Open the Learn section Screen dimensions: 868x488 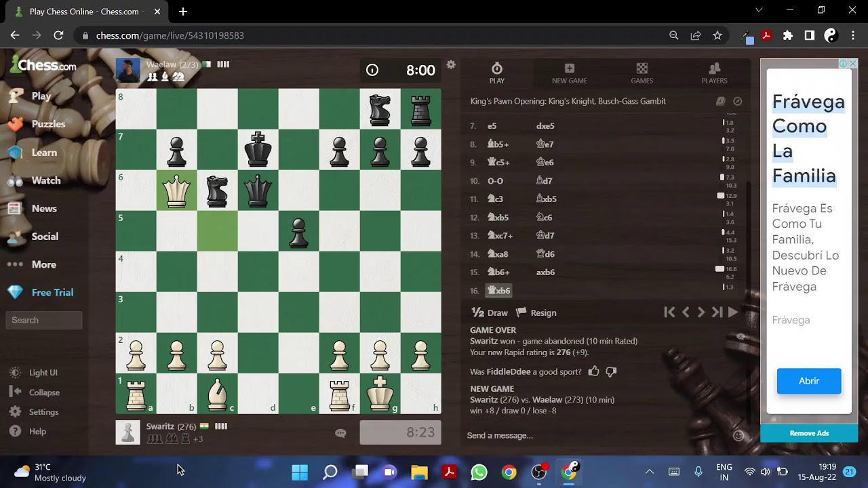click(33, 152)
